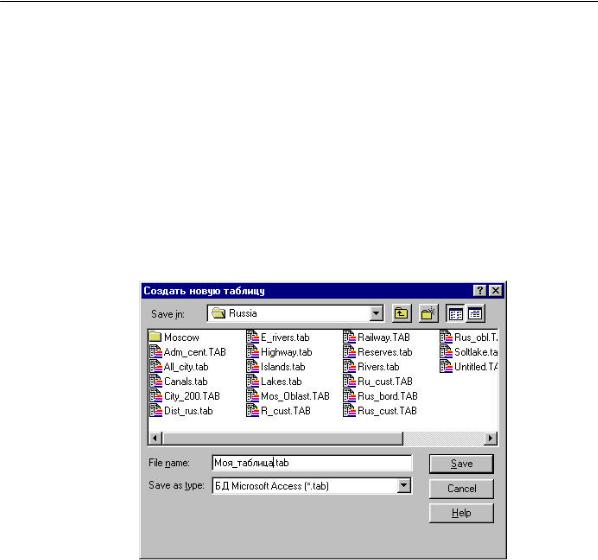Open the Save as type dropdown
Image resolution: width=598 pixels, height=560 pixels.
403,486
